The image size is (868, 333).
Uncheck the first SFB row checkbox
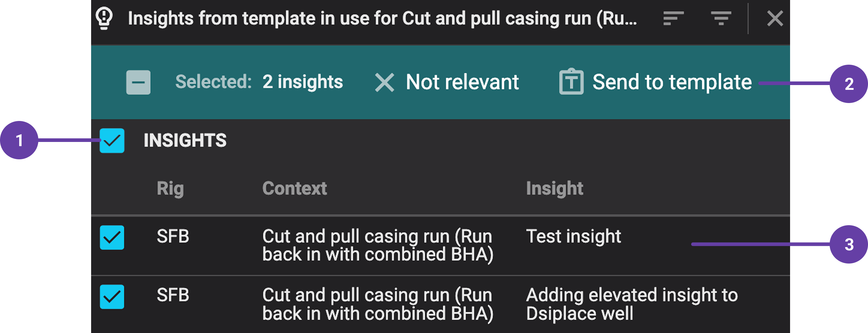tap(111, 238)
